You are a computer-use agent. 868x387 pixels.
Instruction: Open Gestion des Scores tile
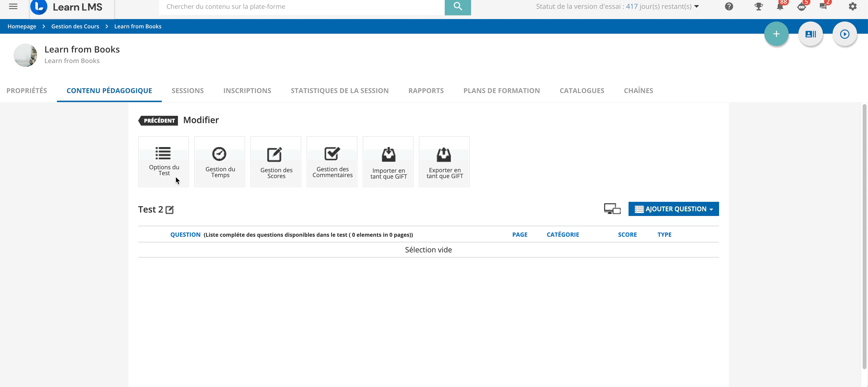coord(276,161)
